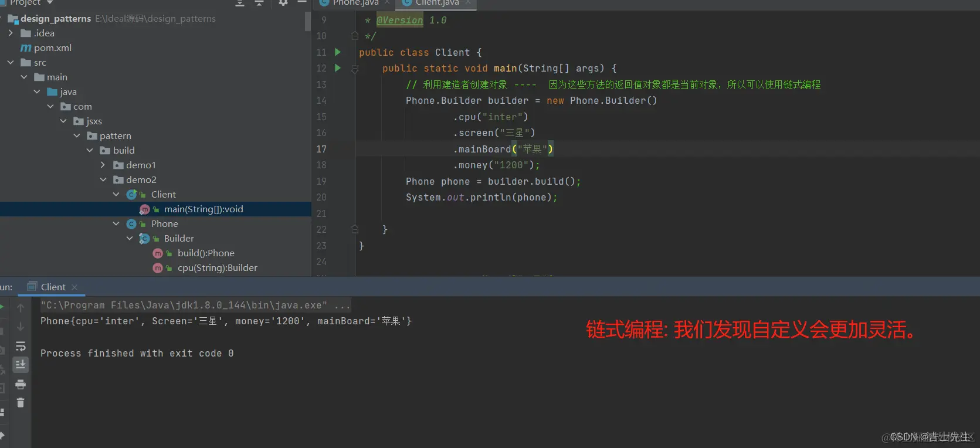The height and width of the screenshot is (448, 980).
Task: Collapse the Builder class node
Action: pos(130,239)
